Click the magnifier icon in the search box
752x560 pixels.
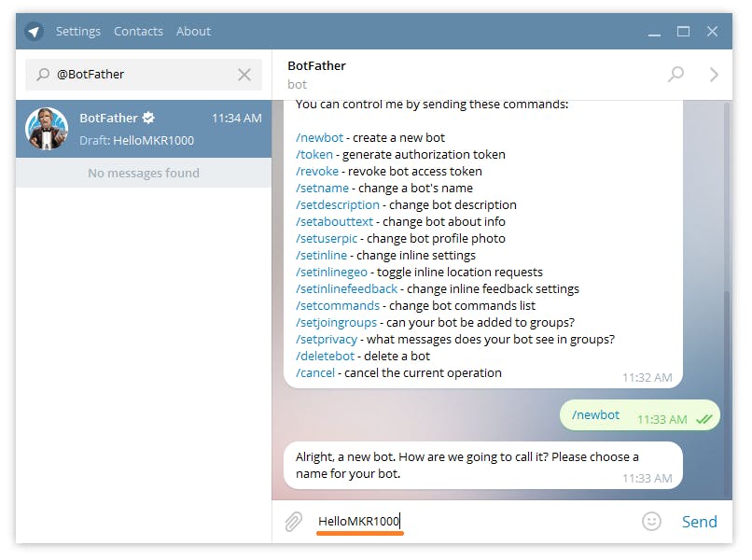coord(43,75)
